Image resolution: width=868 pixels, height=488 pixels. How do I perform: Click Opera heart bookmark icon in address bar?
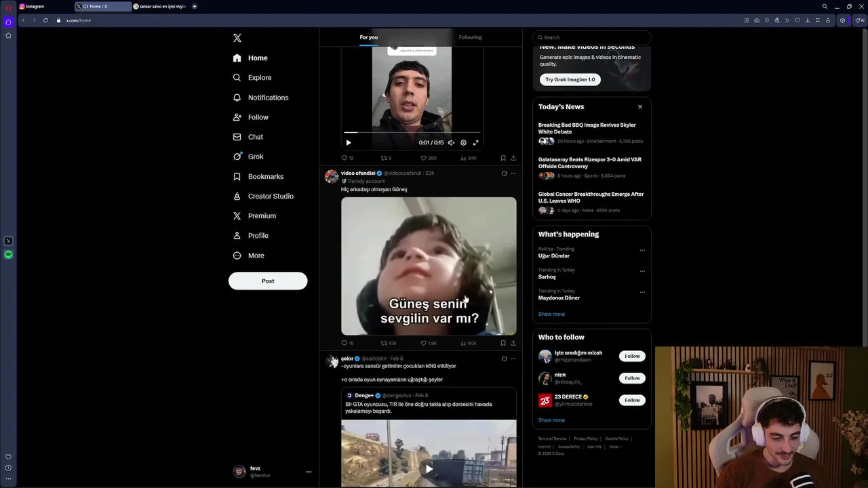point(797,20)
